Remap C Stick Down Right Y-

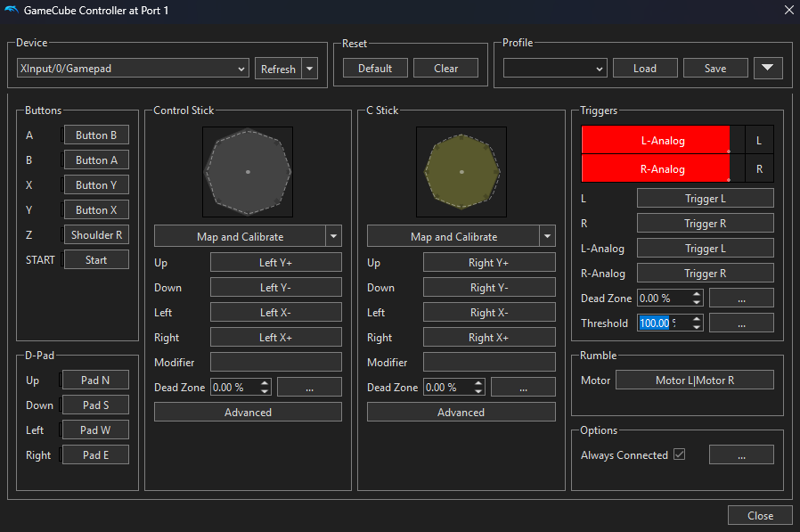click(x=489, y=288)
